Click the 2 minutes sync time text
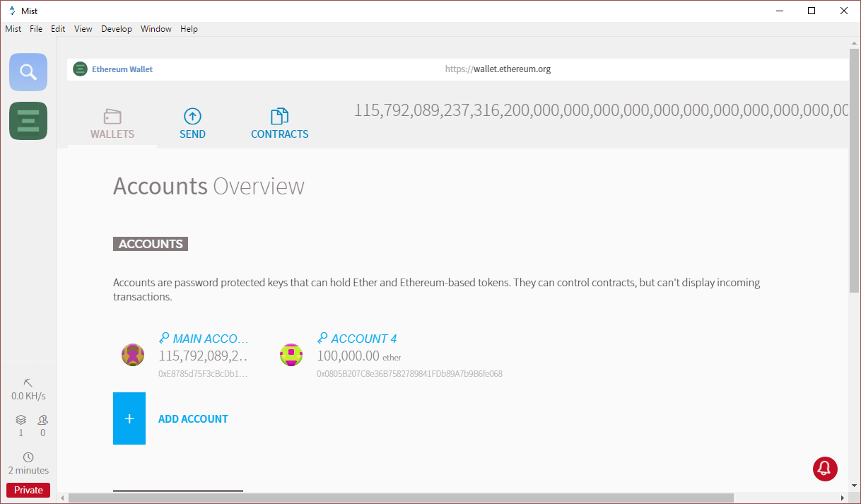 [28, 470]
